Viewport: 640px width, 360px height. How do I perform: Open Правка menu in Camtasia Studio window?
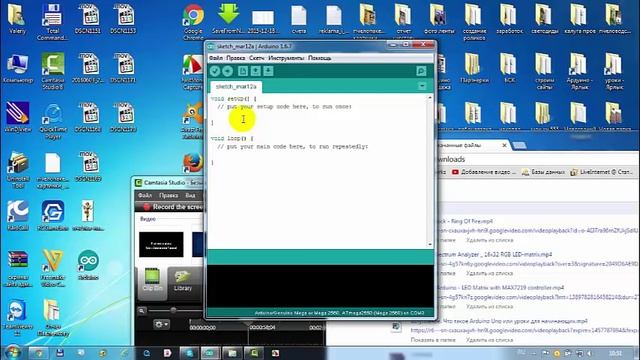point(169,196)
